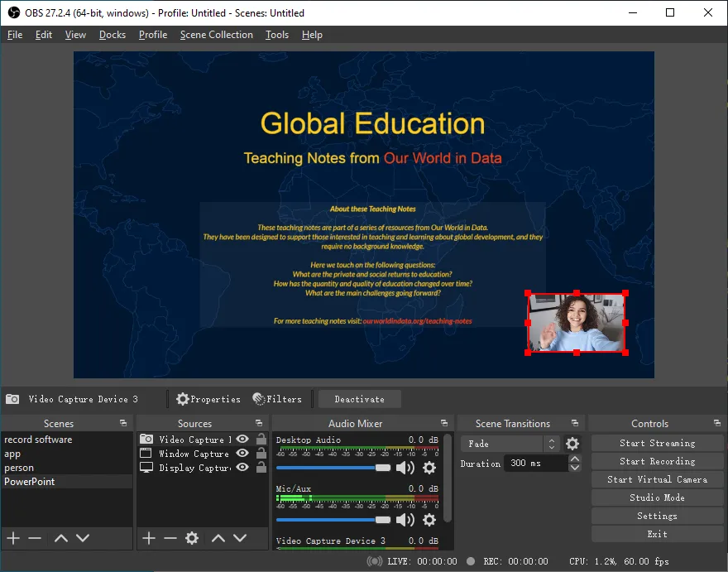Open the Edit menu
This screenshot has height=572, width=728.
[44, 35]
